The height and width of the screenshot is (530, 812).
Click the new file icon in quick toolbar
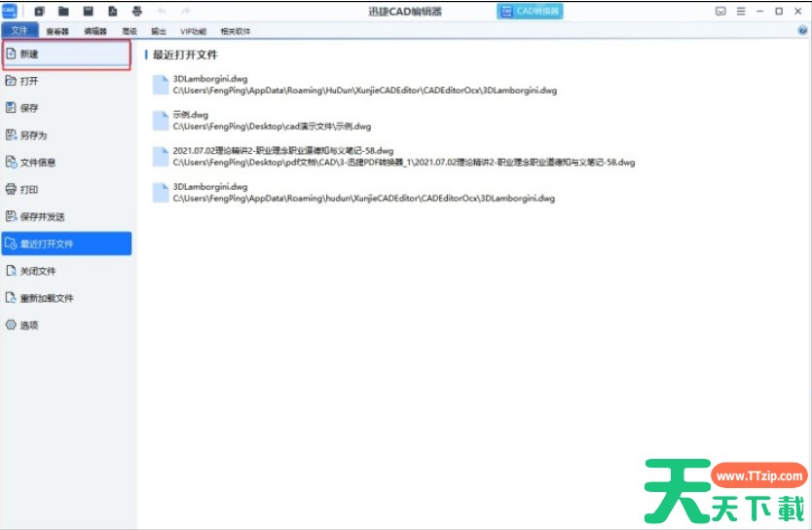(39, 11)
